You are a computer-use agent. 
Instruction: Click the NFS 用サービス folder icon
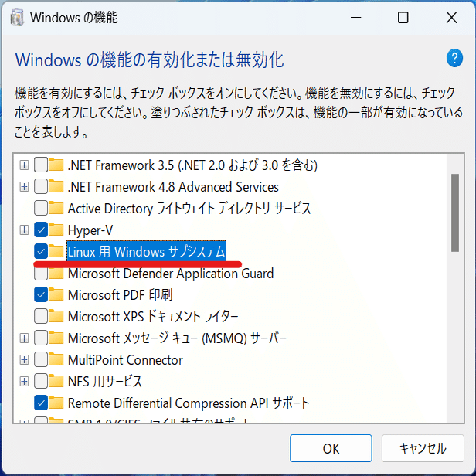point(56,382)
